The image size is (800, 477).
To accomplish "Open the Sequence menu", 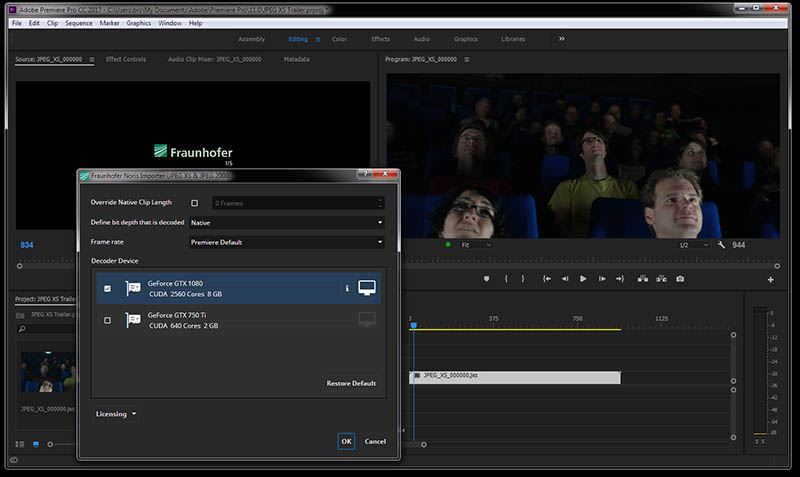I will click(78, 22).
